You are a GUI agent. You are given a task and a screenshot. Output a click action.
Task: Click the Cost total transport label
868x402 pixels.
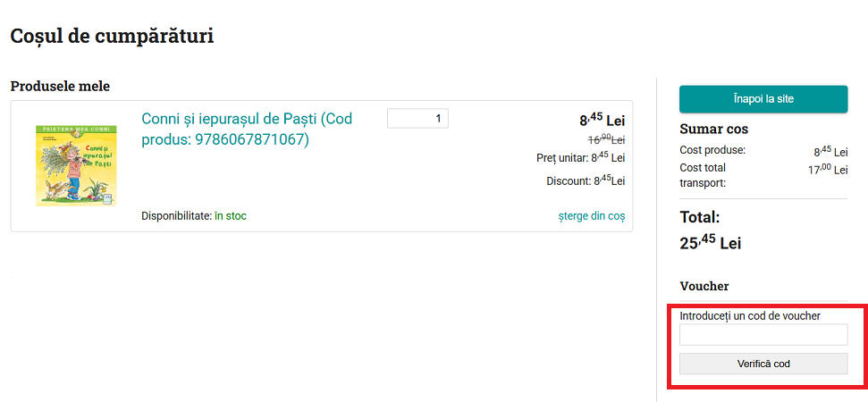coord(703,175)
